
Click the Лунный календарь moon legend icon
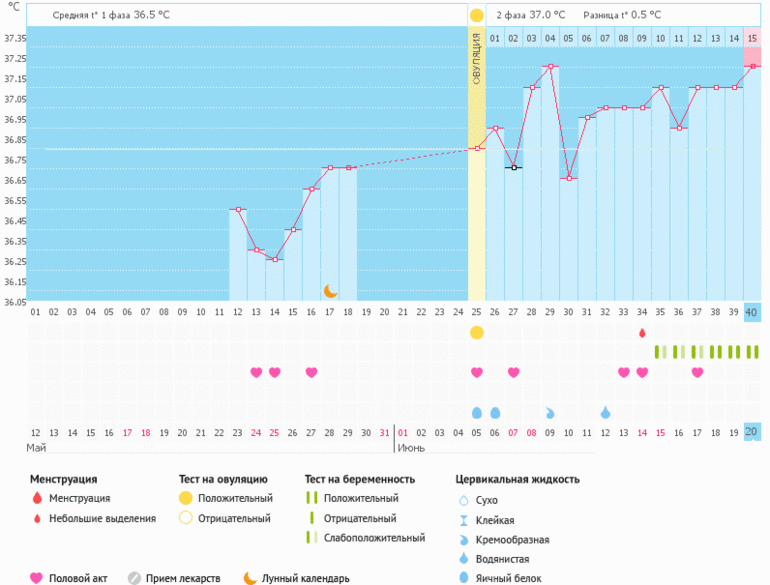pos(250,578)
